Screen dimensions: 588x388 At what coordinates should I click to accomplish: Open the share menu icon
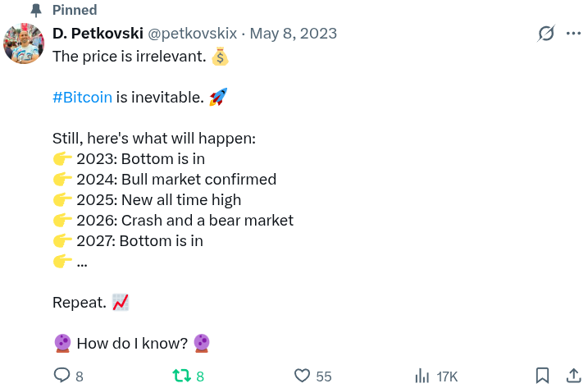point(573,376)
